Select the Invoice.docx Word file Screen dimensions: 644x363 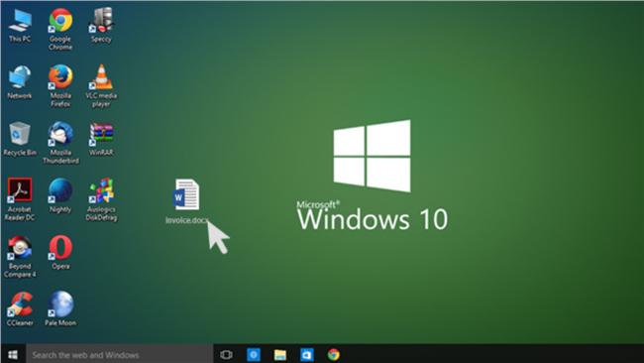tap(187, 201)
